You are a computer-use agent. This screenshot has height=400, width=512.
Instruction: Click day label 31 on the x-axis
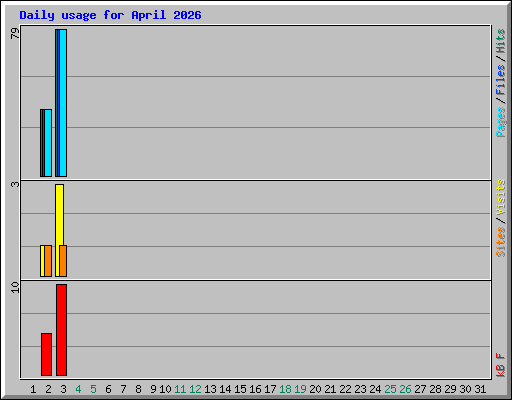click(480, 389)
